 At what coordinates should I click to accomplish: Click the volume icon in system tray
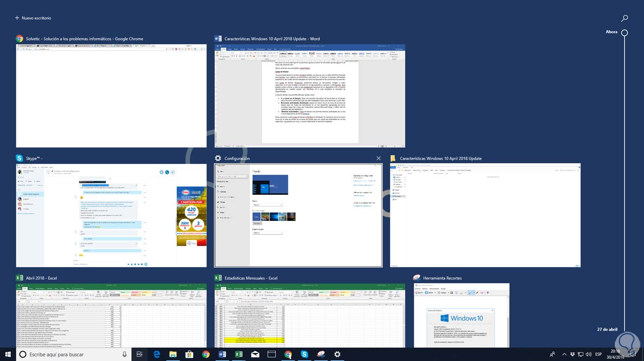588,354
